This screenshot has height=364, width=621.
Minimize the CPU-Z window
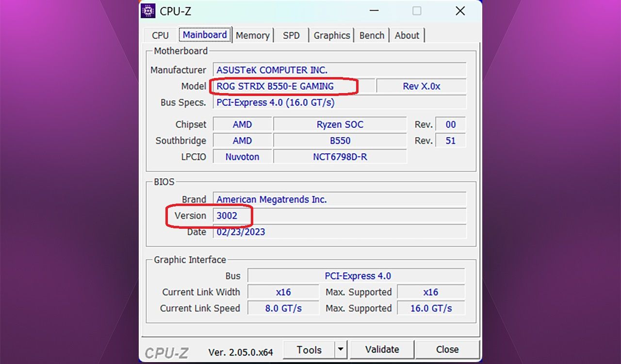click(374, 11)
